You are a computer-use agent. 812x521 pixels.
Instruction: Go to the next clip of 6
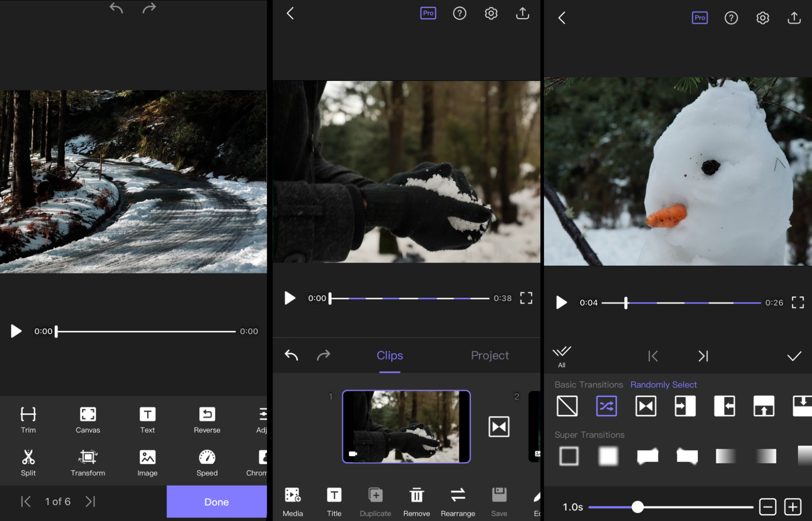[x=91, y=501]
